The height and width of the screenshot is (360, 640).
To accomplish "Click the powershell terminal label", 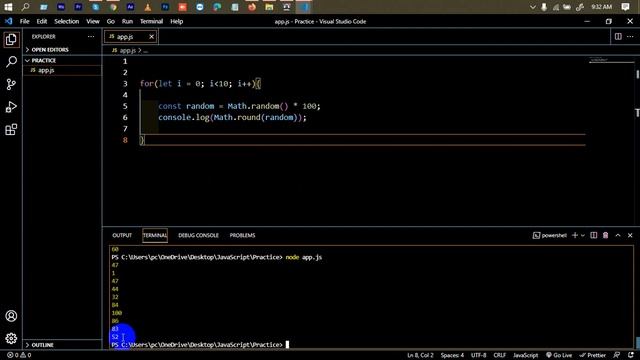I will [x=550, y=236].
